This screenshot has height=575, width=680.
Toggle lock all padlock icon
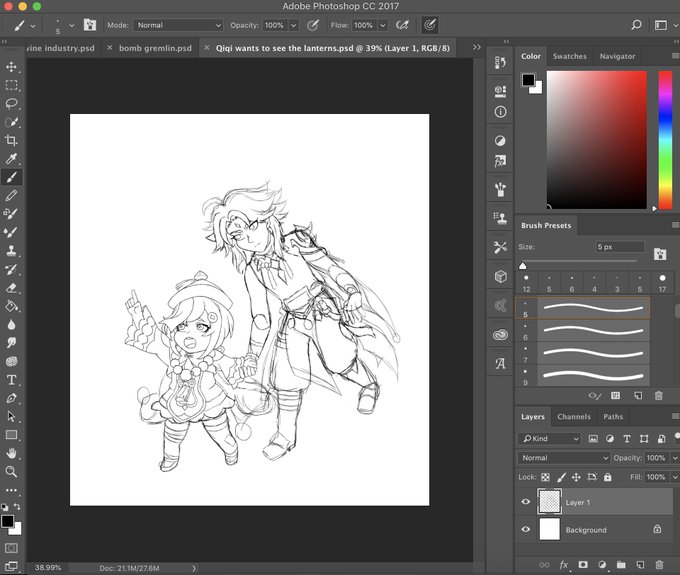[x=608, y=477]
